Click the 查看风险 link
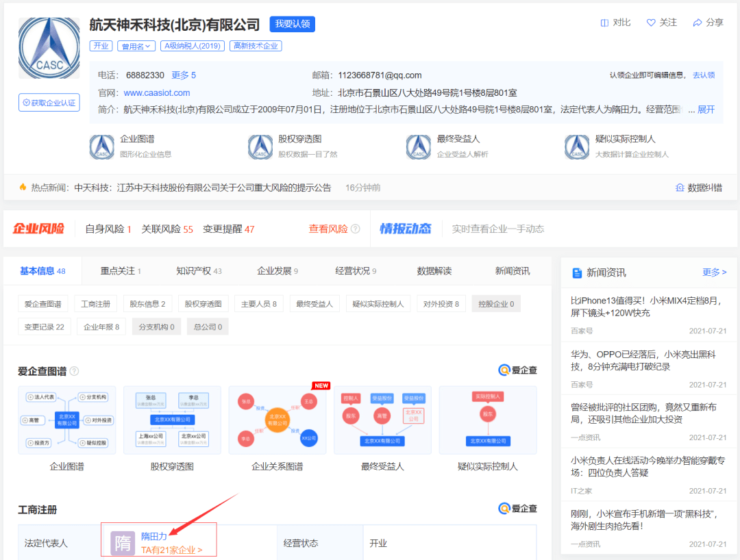 (x=328, y=229)
